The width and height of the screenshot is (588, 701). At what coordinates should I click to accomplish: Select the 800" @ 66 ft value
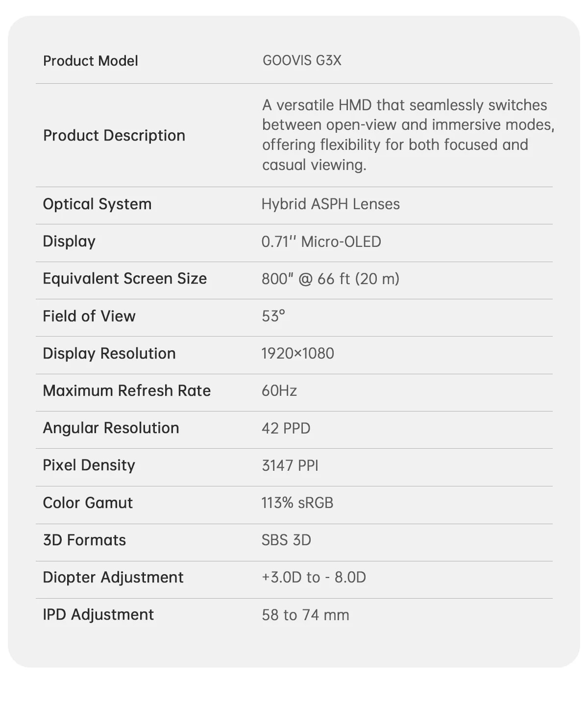[x=330, y=279]
